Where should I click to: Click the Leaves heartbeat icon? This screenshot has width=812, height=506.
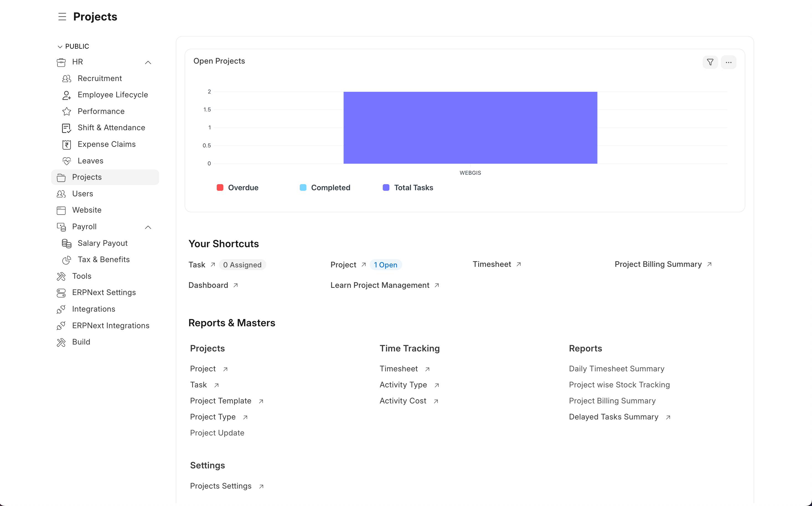(67, 161)
